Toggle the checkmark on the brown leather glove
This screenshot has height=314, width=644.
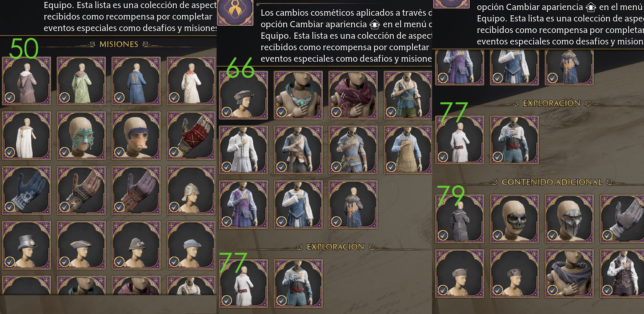[64, 207]
